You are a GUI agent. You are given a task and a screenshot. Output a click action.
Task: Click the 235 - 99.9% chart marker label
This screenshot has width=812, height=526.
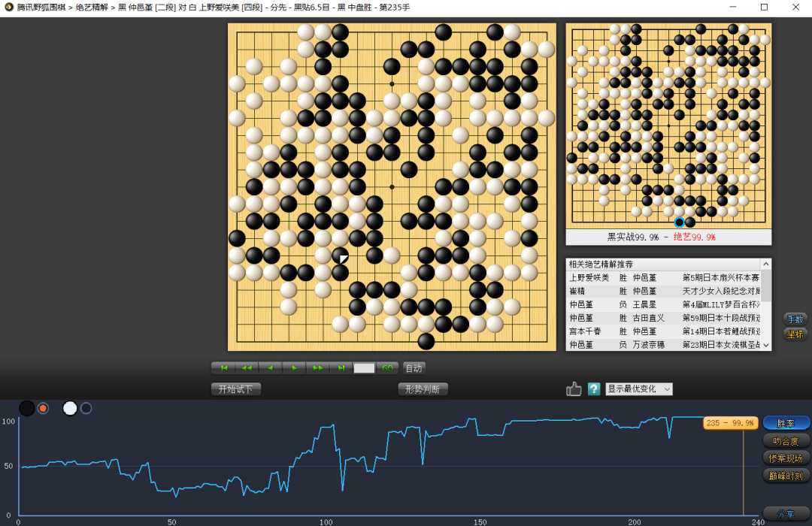(x=731, y=423)
